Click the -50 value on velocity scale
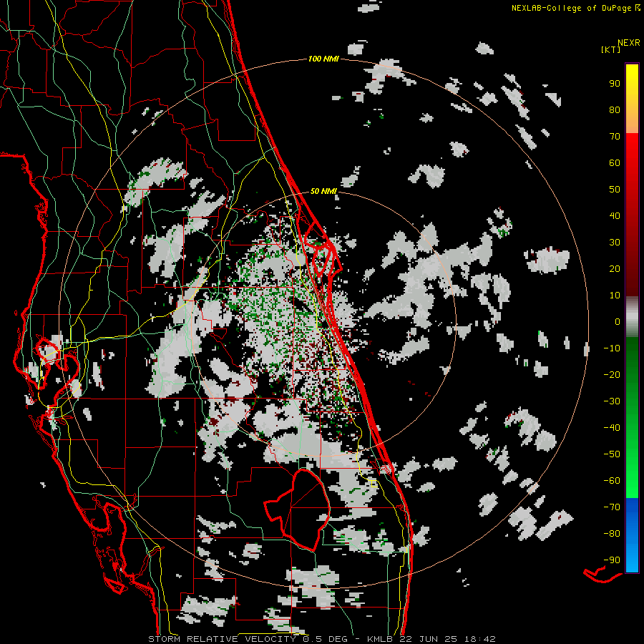Image resolution: width=644 pixels, height=644 pixels. 612,454
